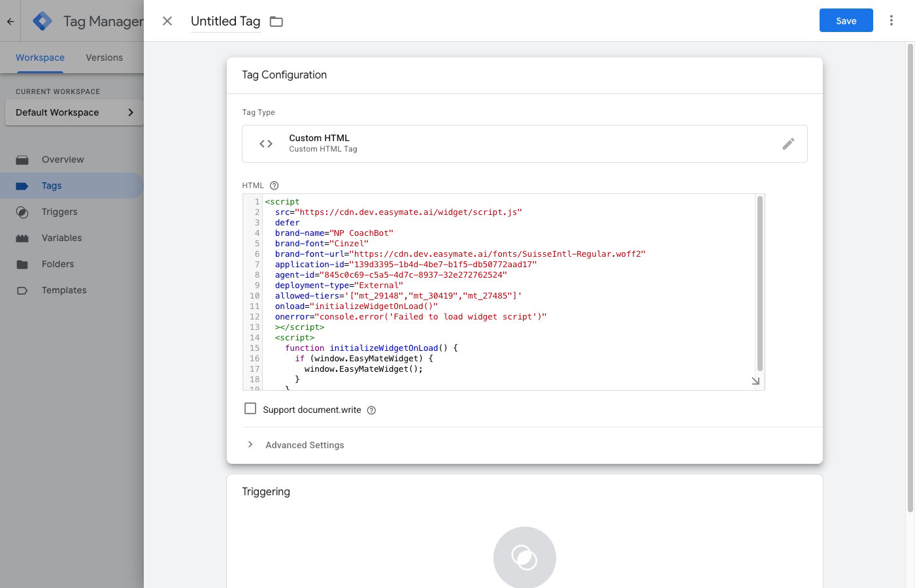
Task: Click the 'deployment-type' code line
Action: click(339, 286)
